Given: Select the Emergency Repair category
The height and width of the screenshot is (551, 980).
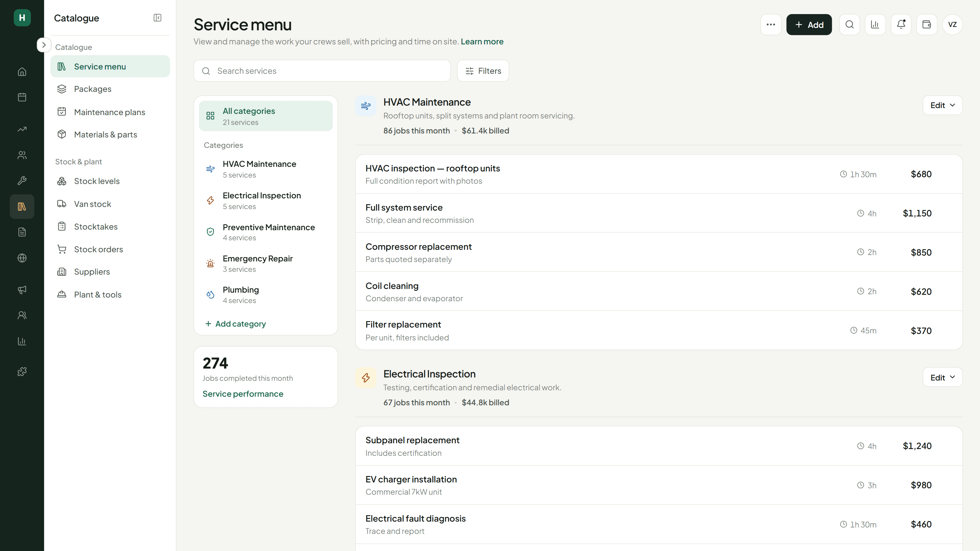Looking at the screenshot, I should (x=266, y=263).
